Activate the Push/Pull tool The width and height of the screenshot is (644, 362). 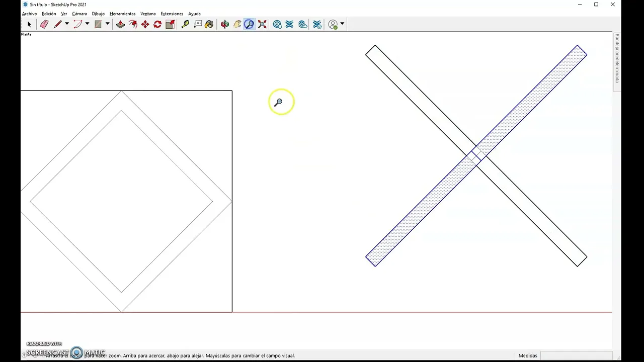(120, 24)
